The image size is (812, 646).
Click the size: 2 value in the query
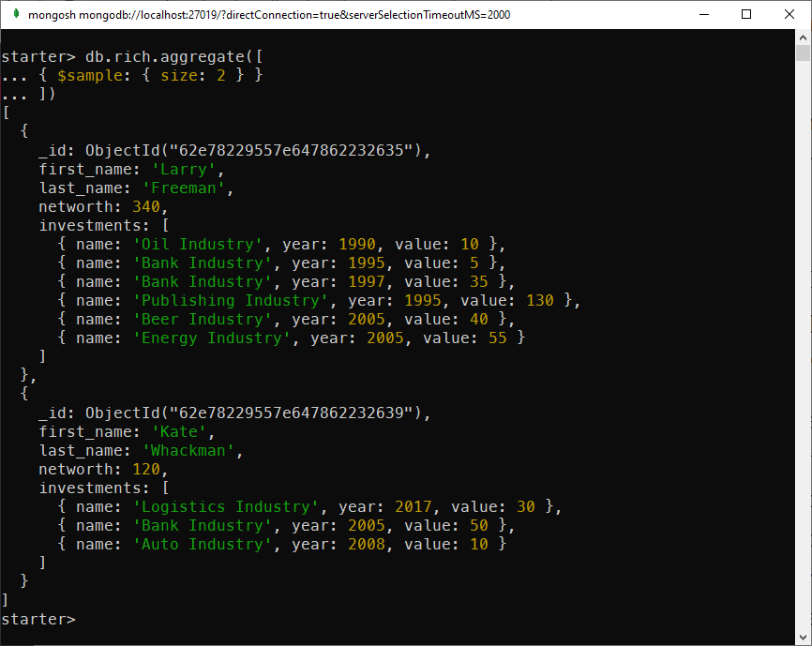tap(193, 76)
